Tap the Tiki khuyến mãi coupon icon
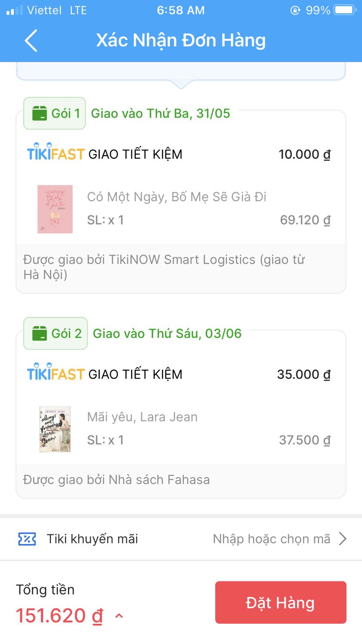 27,539
